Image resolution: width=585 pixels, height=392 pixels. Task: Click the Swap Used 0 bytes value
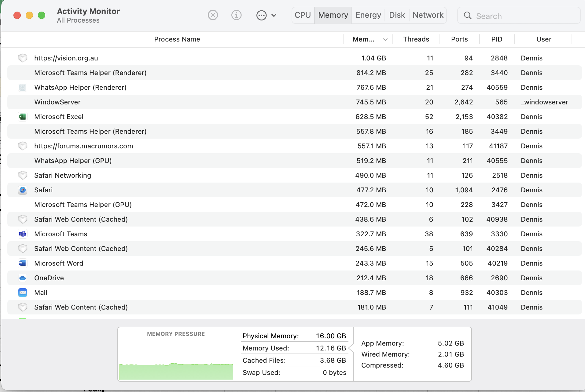coord(334,372)
